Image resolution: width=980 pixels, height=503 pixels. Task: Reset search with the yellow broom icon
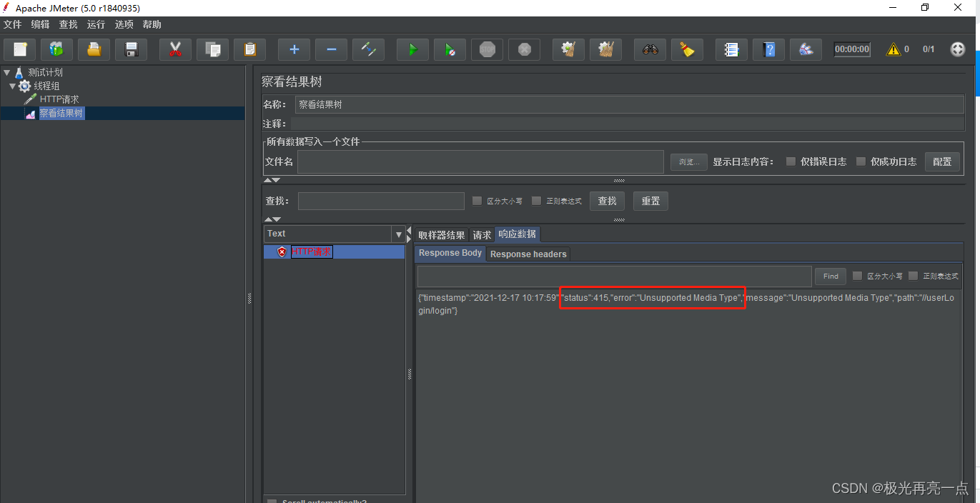pyautogui.click(x=687, y=49)
